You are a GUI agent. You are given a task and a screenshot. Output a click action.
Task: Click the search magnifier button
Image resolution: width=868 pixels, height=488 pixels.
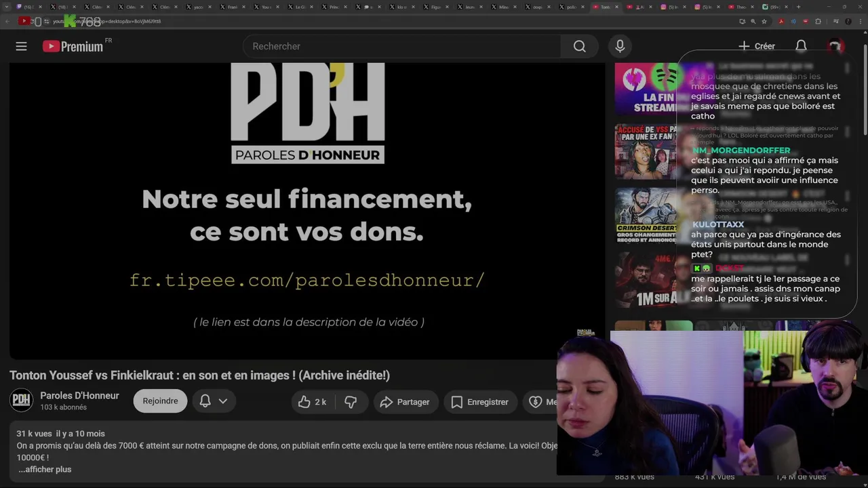coord(579,46)
